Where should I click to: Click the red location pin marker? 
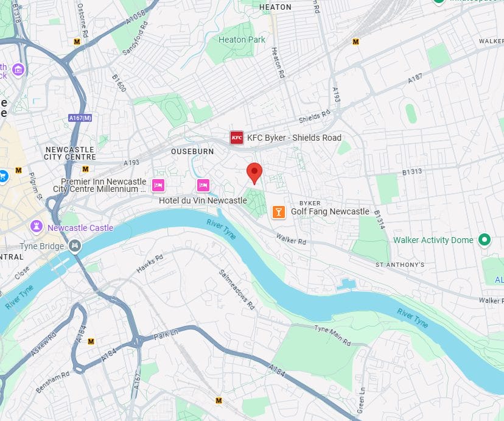point(254,174)
